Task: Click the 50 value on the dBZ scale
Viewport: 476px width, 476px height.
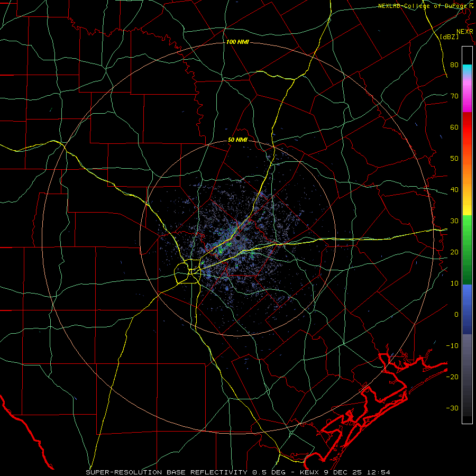Action: click(x=454, y=159)
